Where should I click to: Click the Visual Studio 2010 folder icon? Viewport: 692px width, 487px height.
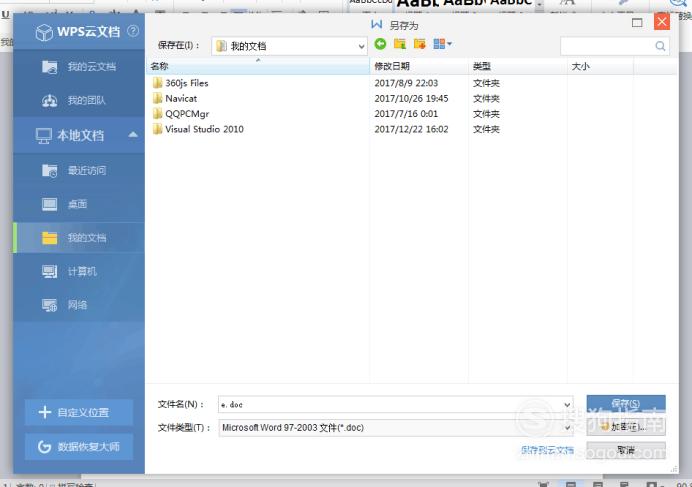[x=158, y=129]
